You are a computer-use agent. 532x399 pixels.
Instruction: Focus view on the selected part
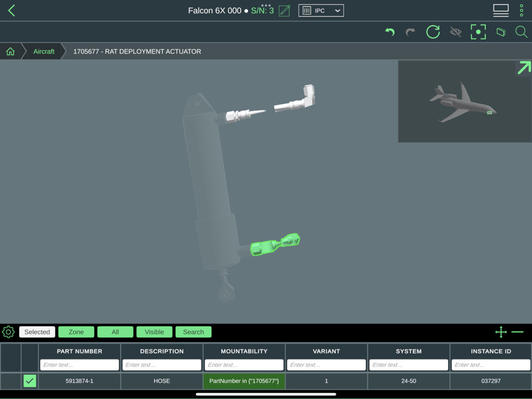pyautogui.click(x=478, y=32)
